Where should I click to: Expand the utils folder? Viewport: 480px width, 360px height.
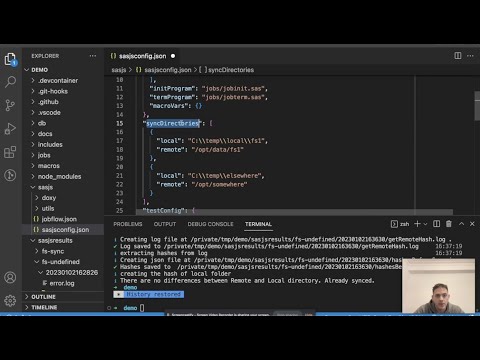point(48,208)
